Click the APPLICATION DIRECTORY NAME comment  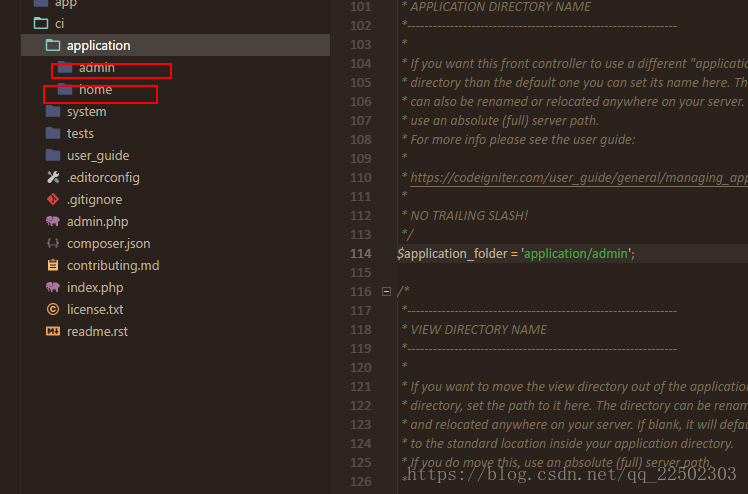coord(500,7)
